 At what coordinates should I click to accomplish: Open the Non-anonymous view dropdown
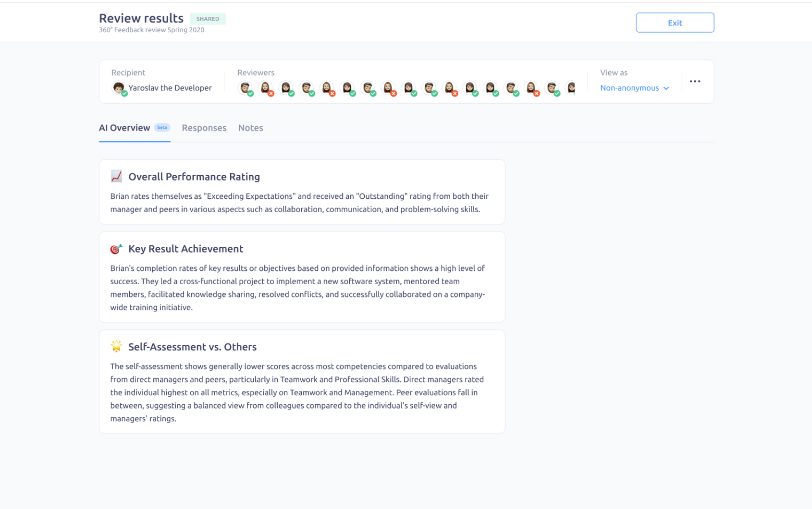(629, 88)
